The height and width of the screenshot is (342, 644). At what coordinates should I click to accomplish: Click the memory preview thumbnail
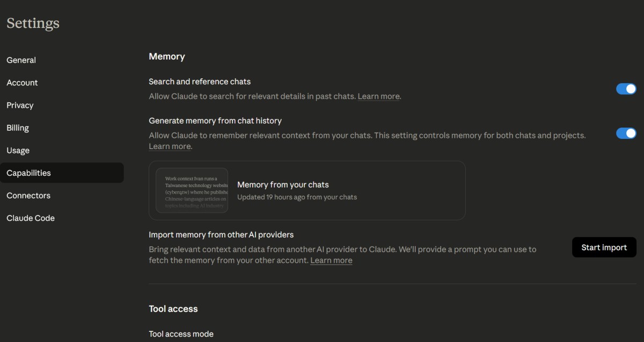click(192, 190)
